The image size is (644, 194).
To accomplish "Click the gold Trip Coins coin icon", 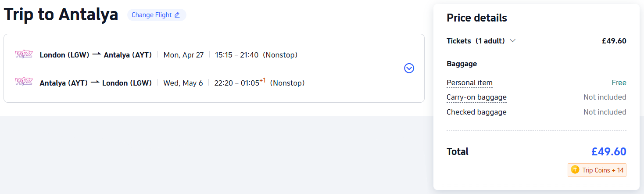I will coord(575,170).
